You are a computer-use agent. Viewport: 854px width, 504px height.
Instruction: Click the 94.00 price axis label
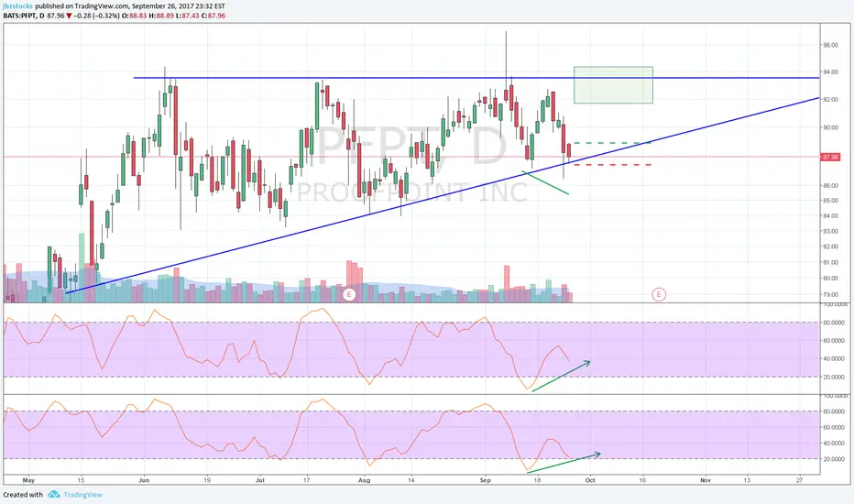tap(830, 71)
